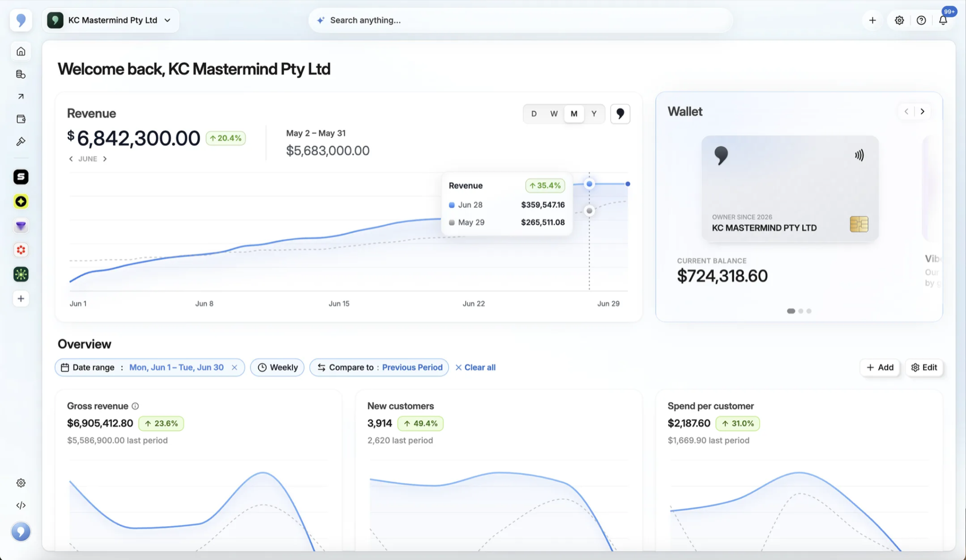This screenshot has height=560, width=966.
Task: Click the settings gear in top bar
Action: 899,20
